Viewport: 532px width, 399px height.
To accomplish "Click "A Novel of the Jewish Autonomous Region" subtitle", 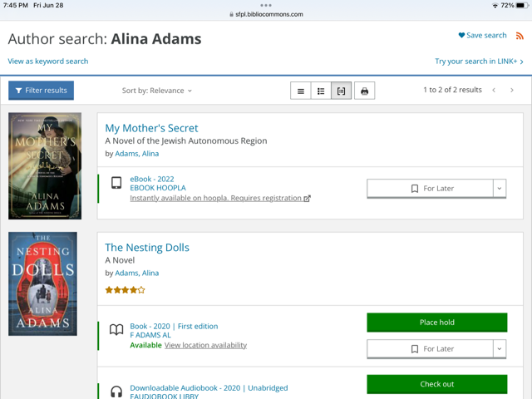I will tap(186, 140).
